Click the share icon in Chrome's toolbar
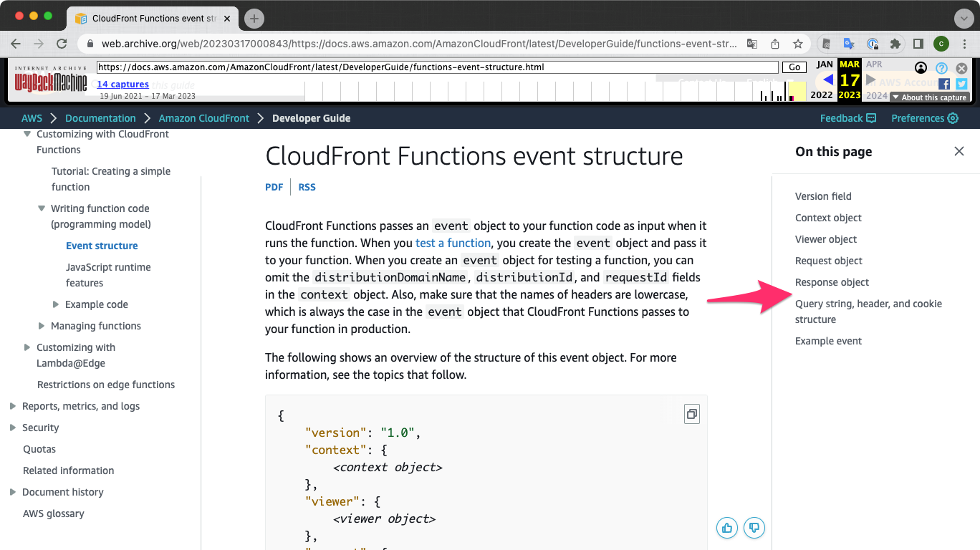980x550 pixels. coord(774,44)
